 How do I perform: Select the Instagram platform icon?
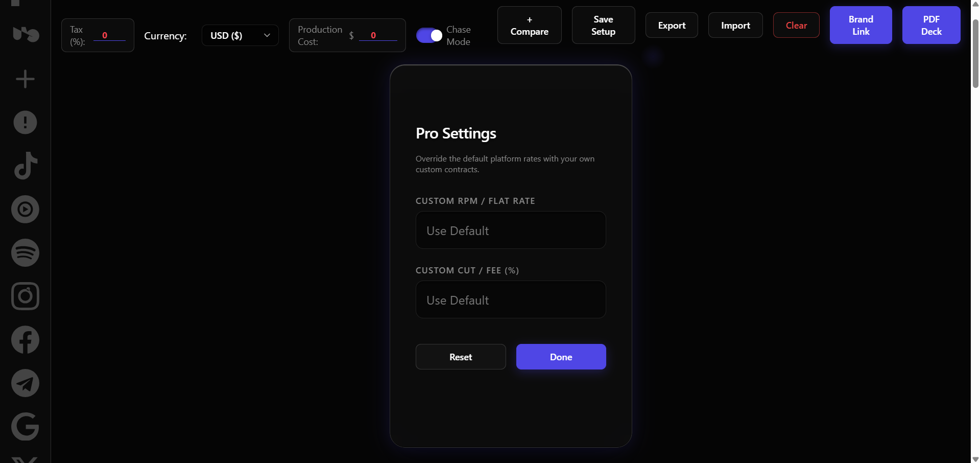(25, 296)
